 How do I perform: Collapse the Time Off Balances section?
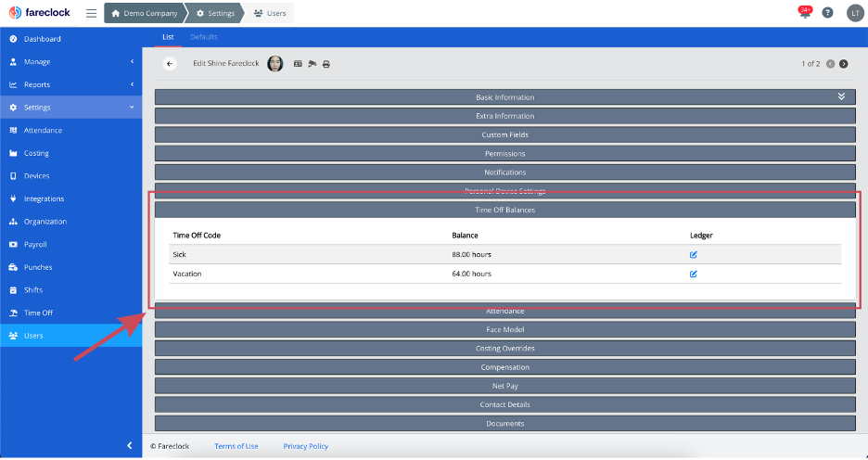pos(504,210)
